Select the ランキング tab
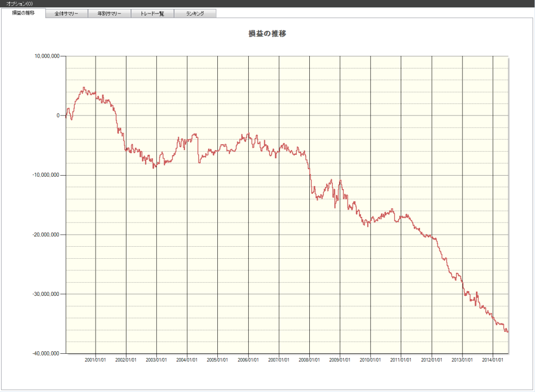Viewport: 535px width, 392px height. click(195, 14)
